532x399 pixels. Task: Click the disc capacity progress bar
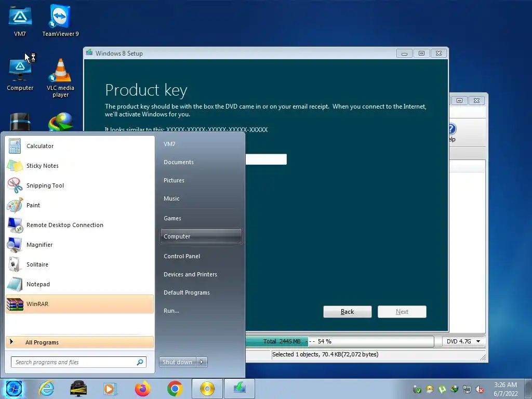(340, 341)
